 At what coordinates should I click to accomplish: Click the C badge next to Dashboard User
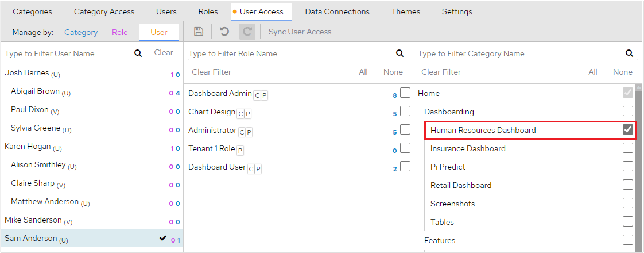251,169
